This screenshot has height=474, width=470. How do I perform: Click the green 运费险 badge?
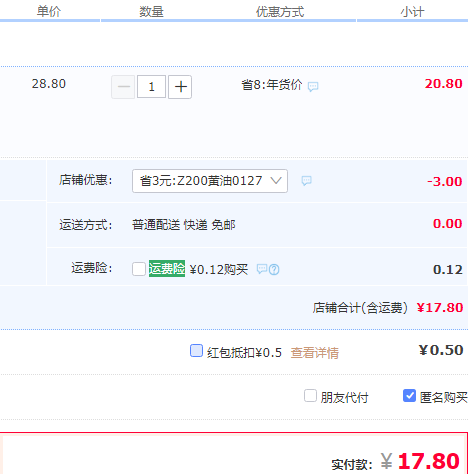pyautogui.click(x=167, y=268)
